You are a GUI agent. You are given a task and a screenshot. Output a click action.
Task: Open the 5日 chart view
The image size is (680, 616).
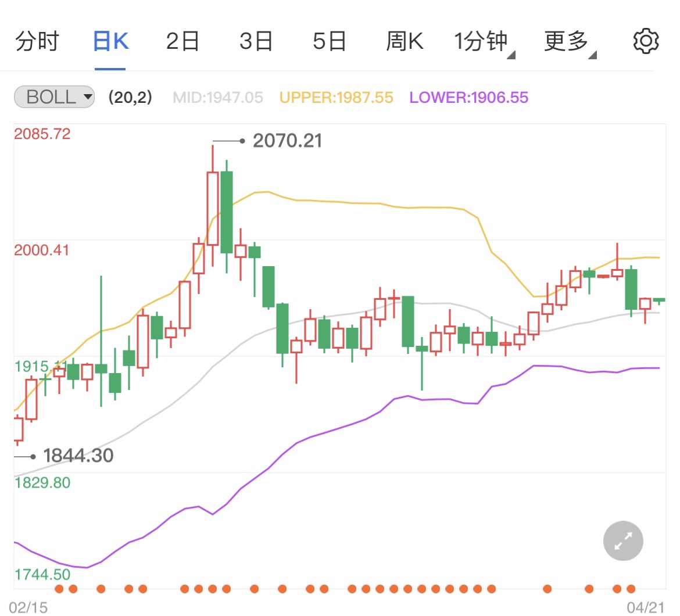(330, 42)
